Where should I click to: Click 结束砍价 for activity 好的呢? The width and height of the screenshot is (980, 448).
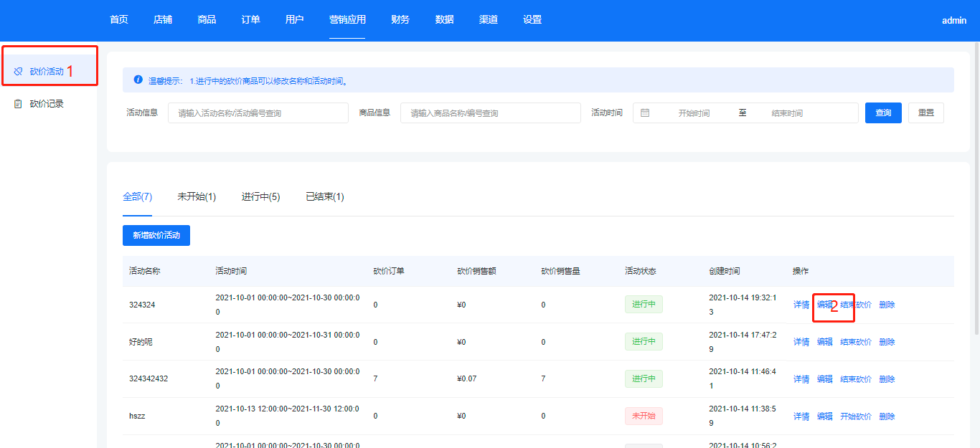[856, 342]
